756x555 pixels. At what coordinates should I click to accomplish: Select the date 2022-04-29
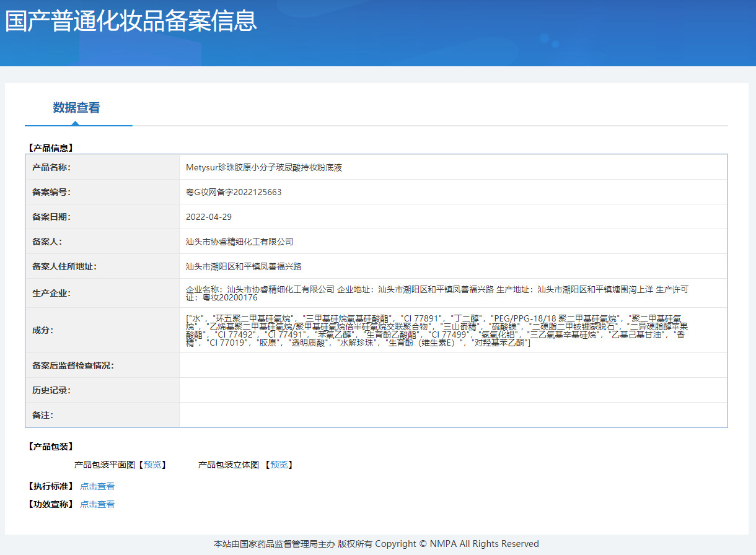[209, 217]
